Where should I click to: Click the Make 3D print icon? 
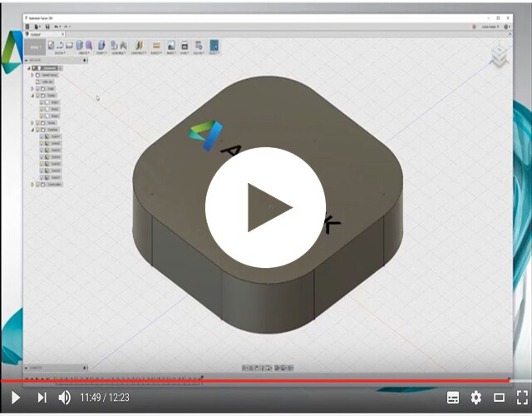185,45
